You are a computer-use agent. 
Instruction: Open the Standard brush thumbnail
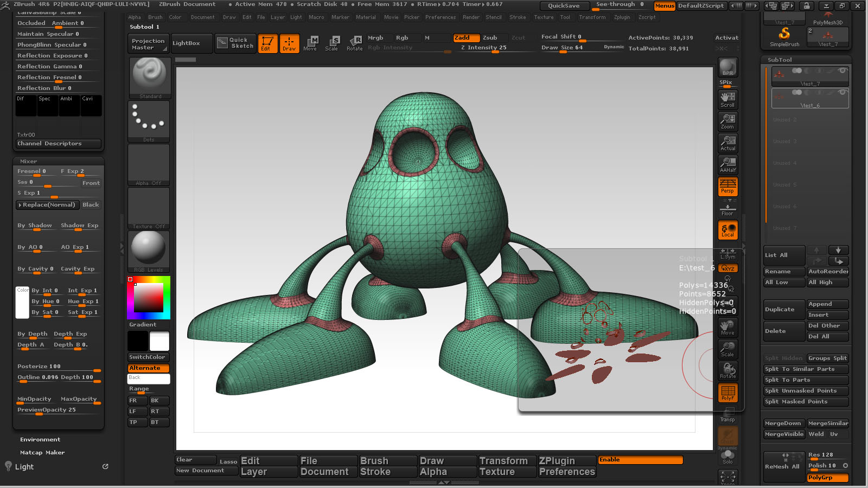coord(149,78)
